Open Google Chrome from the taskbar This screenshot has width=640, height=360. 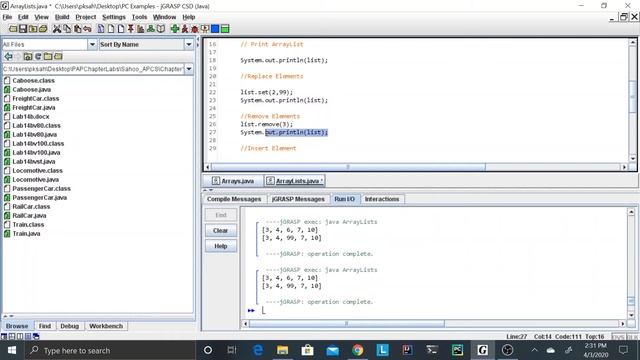(358, 350)
